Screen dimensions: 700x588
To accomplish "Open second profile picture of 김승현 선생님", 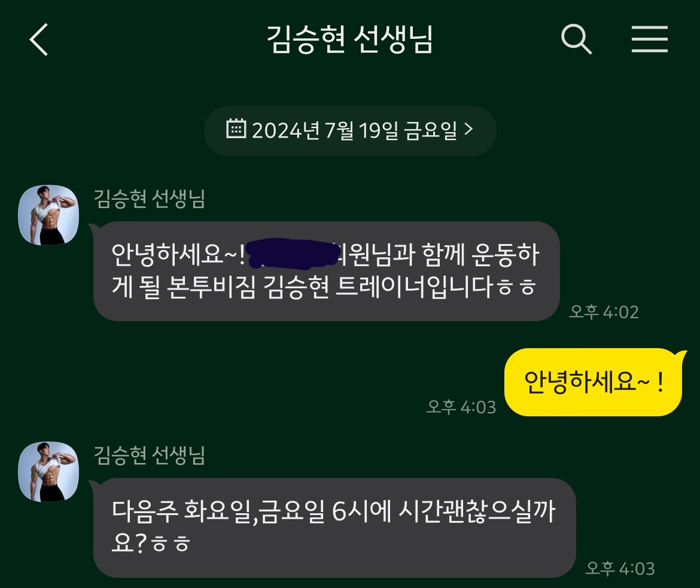I will [x=48, y=472].
